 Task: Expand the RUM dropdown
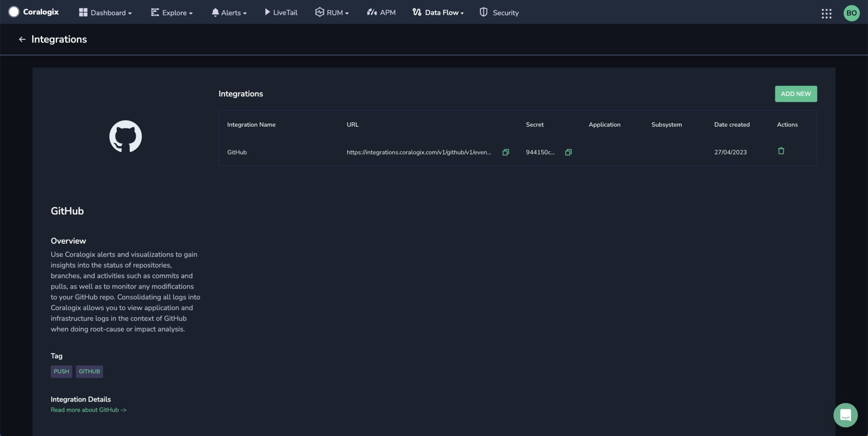pyautogui.click(x=332, y=13)
